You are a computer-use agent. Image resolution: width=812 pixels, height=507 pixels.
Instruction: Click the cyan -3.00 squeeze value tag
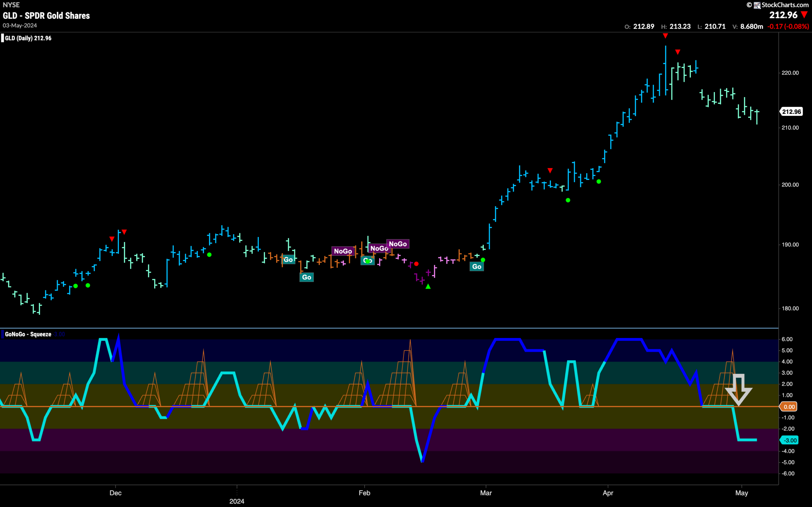789,440
